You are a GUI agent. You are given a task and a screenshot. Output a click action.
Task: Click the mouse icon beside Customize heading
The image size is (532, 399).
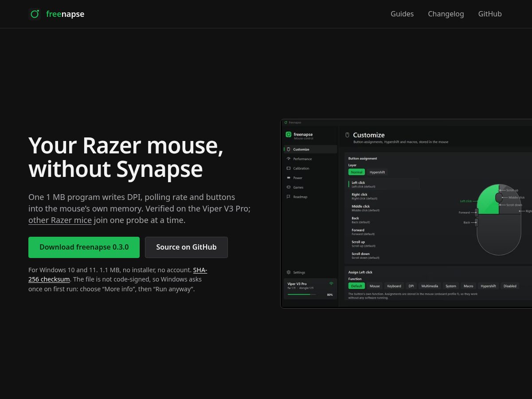tap(348, 135)
